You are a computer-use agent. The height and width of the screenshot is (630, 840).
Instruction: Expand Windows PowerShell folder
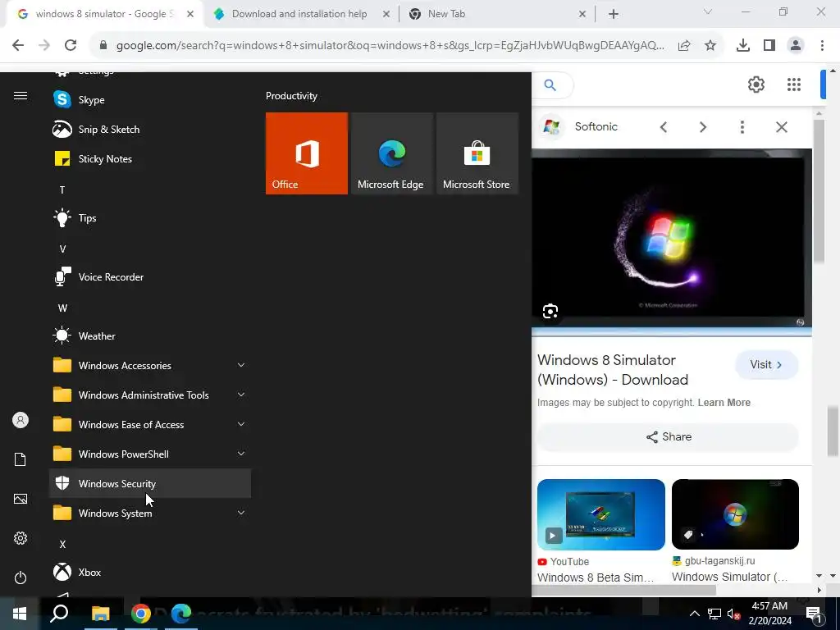tap(150, 454)
